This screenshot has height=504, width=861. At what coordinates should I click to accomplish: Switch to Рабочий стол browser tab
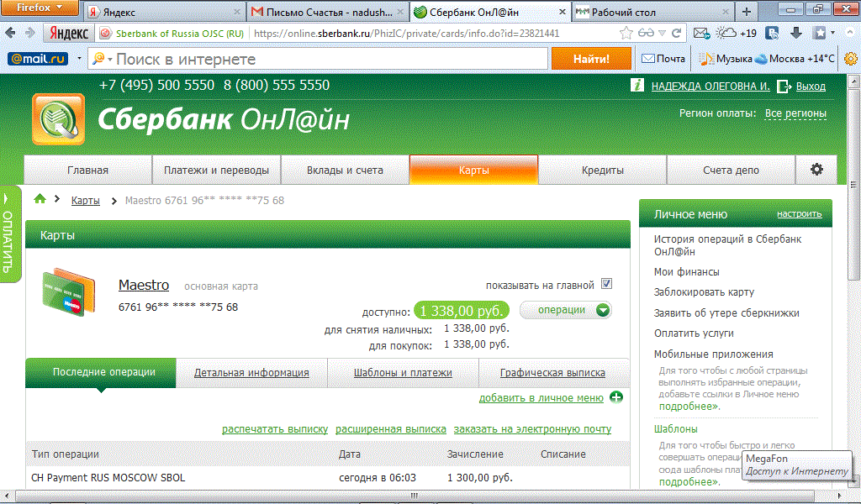652,12
